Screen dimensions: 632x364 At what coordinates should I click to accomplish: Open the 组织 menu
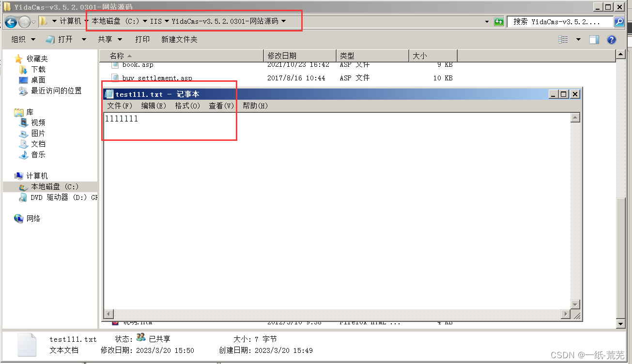23,40
